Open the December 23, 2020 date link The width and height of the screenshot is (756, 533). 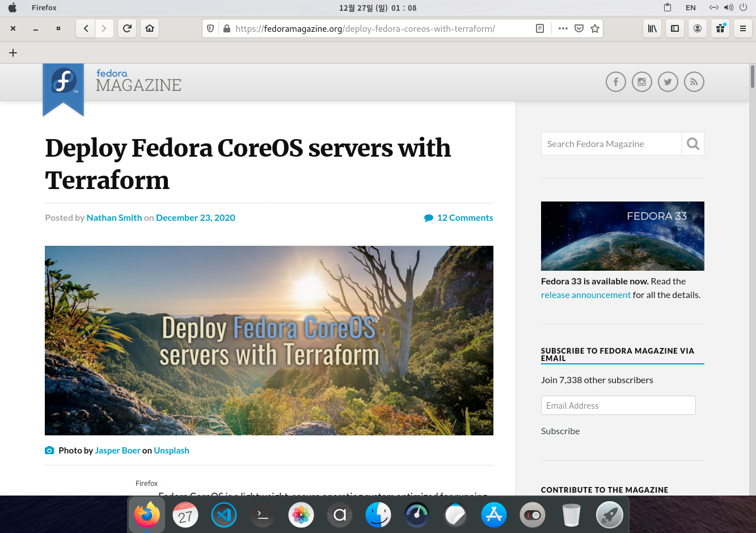[196, 217]
